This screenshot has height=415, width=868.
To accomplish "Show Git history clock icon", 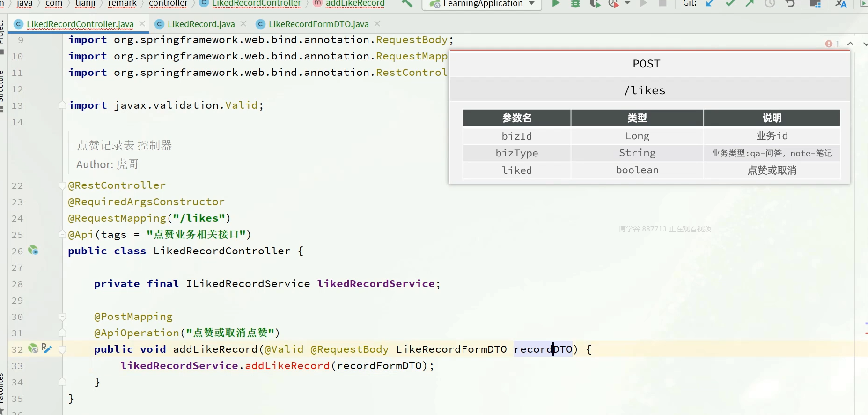I will click(770, 4).
